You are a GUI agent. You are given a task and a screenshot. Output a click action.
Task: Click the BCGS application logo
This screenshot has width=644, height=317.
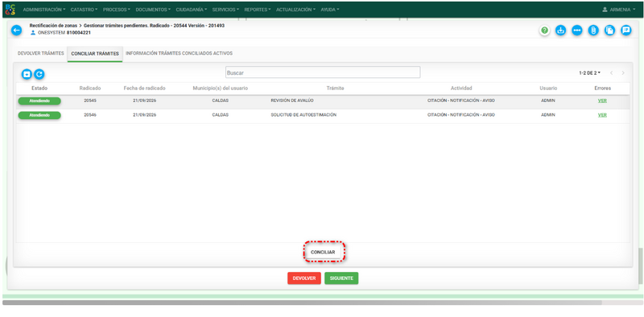coord(10,9)
